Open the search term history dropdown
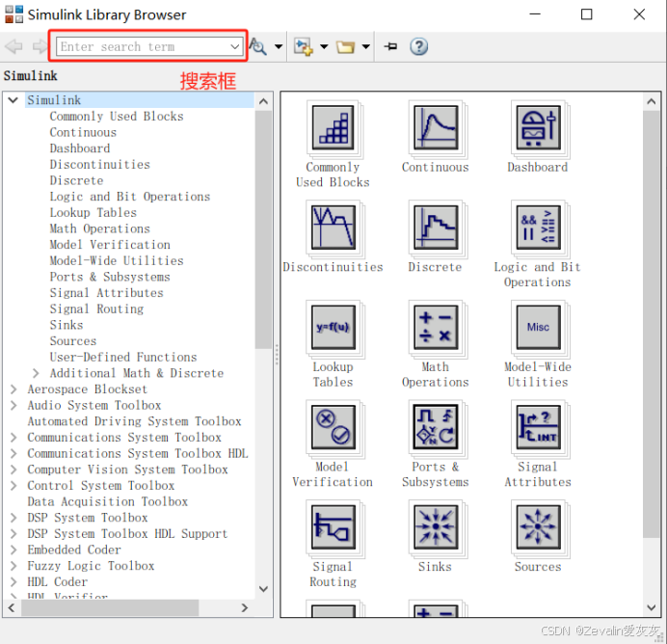This screenshot has height=644, width=667. pyautogui.click(x=235, y=46)
